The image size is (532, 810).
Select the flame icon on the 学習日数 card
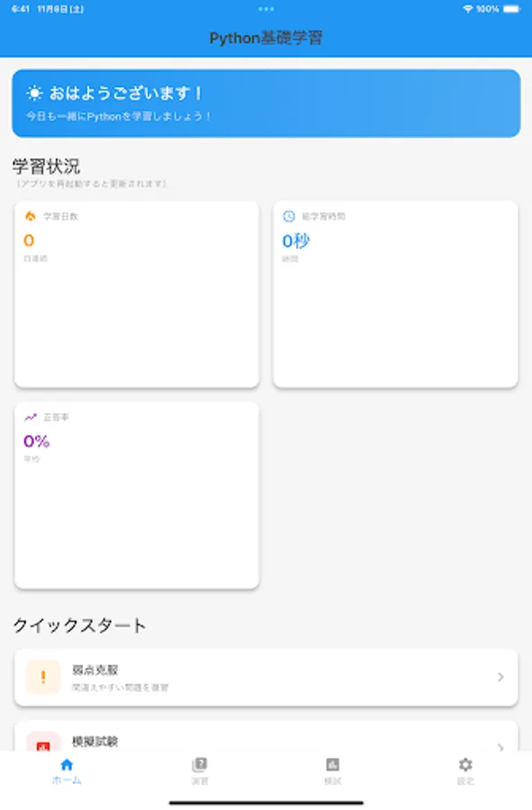pos(32,216)
